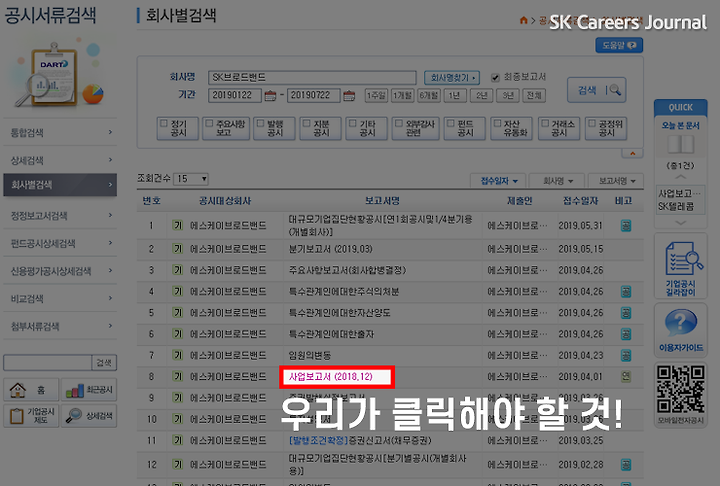Click 모바일전자공시 QR code
The height and width of the screenshot is (486, 720).
(681, 389)
